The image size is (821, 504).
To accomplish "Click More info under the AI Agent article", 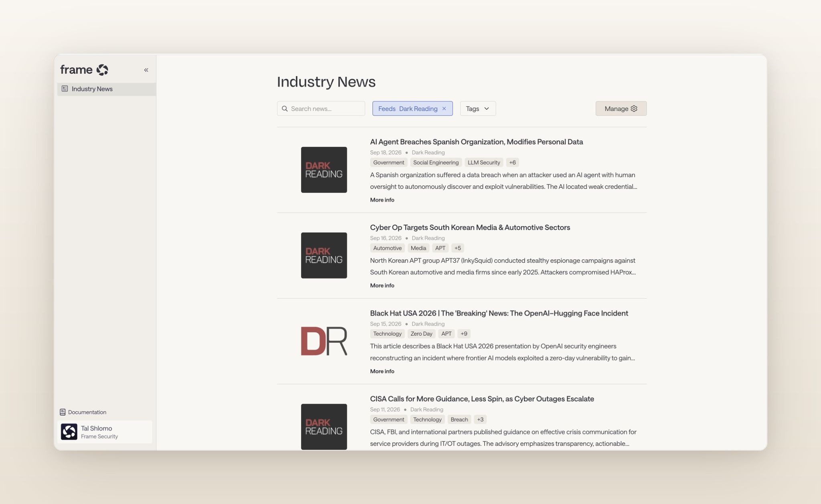I will tap(382, 200).
